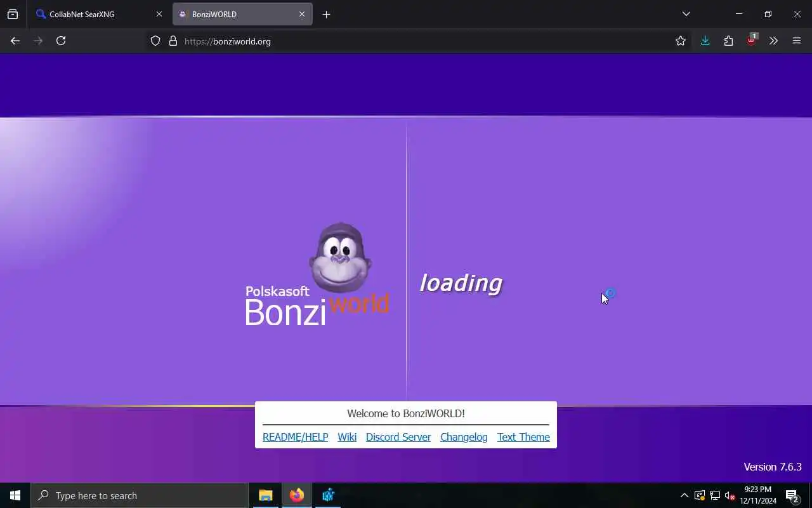Click the muted volume tray icon
The image size is (812, 508).
click(x=730, y=495)
